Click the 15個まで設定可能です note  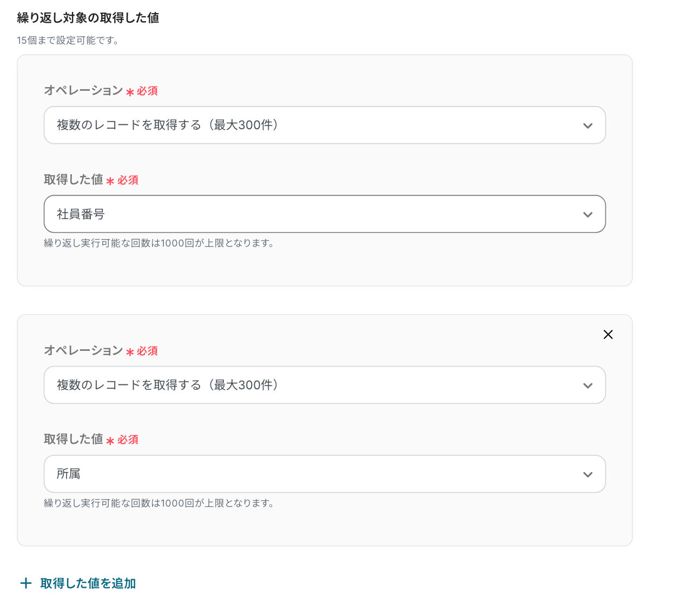68,41
